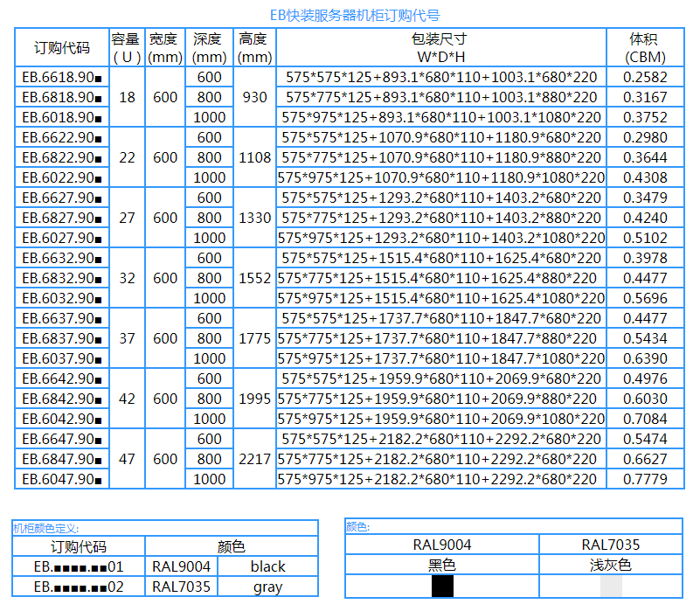Click the 体积 (CBM) column header

(x=645, y=48)
